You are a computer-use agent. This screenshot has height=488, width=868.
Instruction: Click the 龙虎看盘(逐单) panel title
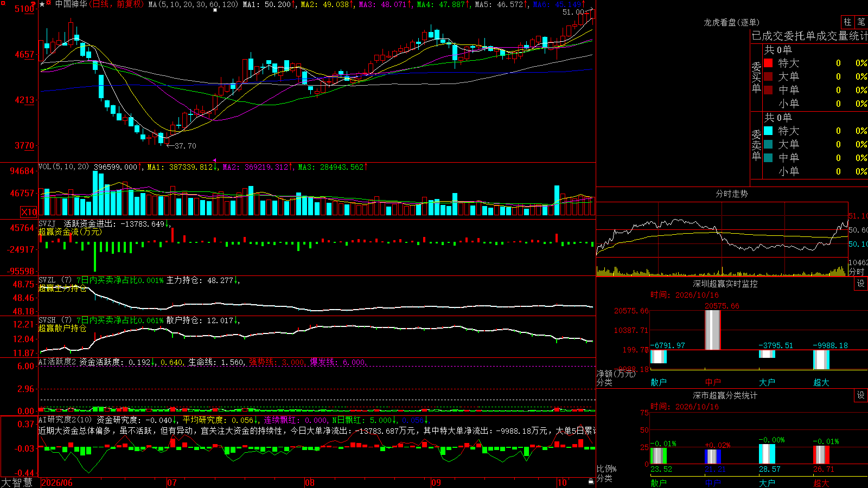tap(731, 23)
